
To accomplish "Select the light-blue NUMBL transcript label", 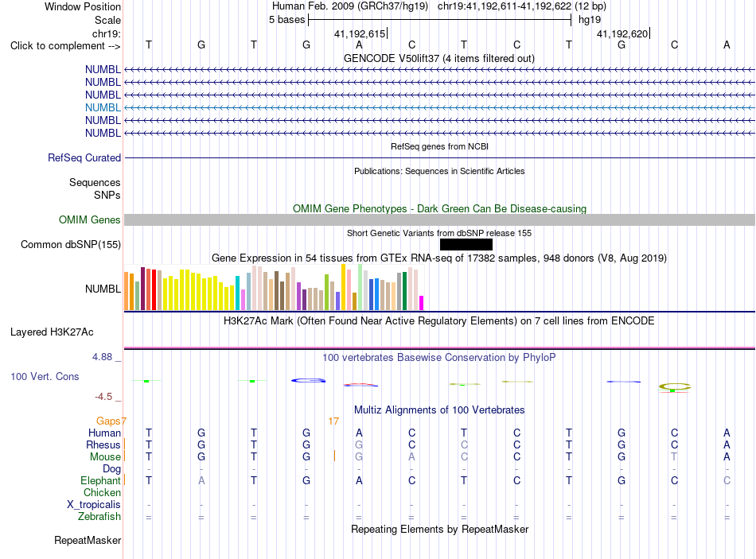I will tap(103, 107).
